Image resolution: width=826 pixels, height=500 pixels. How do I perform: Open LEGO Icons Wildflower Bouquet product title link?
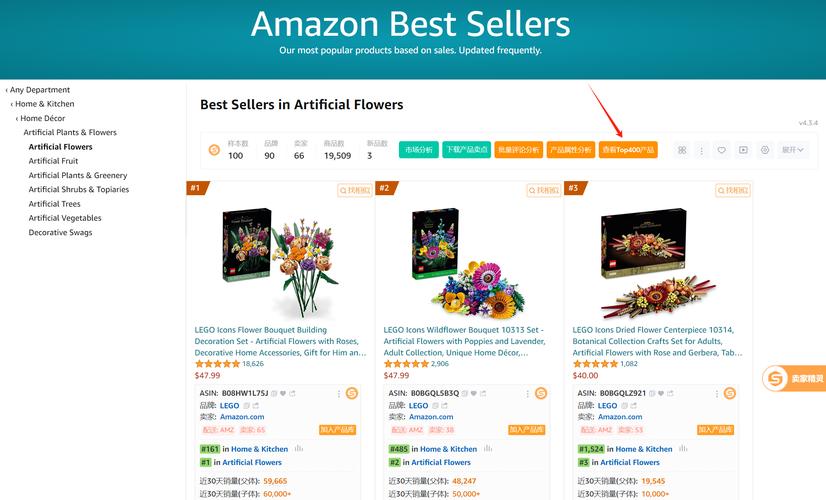(464, 341)
